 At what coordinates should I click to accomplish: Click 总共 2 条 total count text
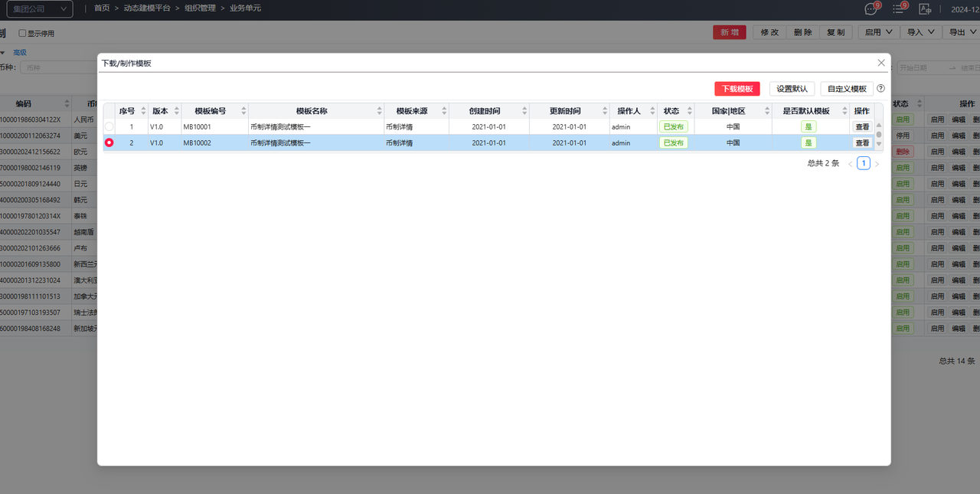[x=823, y=163]
